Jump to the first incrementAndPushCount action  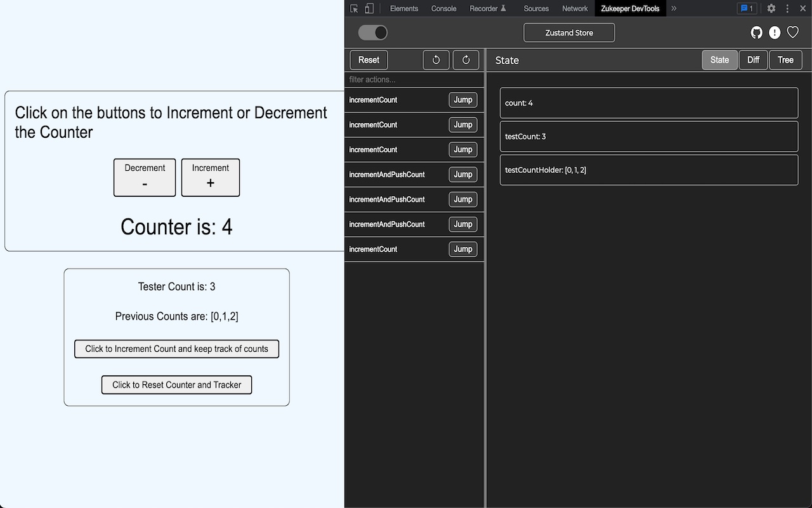[462, 174]
